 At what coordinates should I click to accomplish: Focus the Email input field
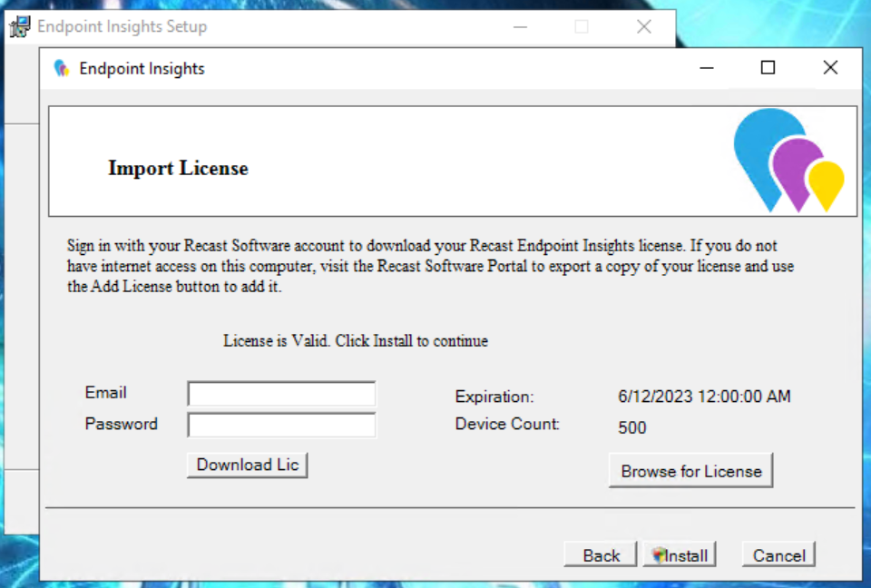281,394
